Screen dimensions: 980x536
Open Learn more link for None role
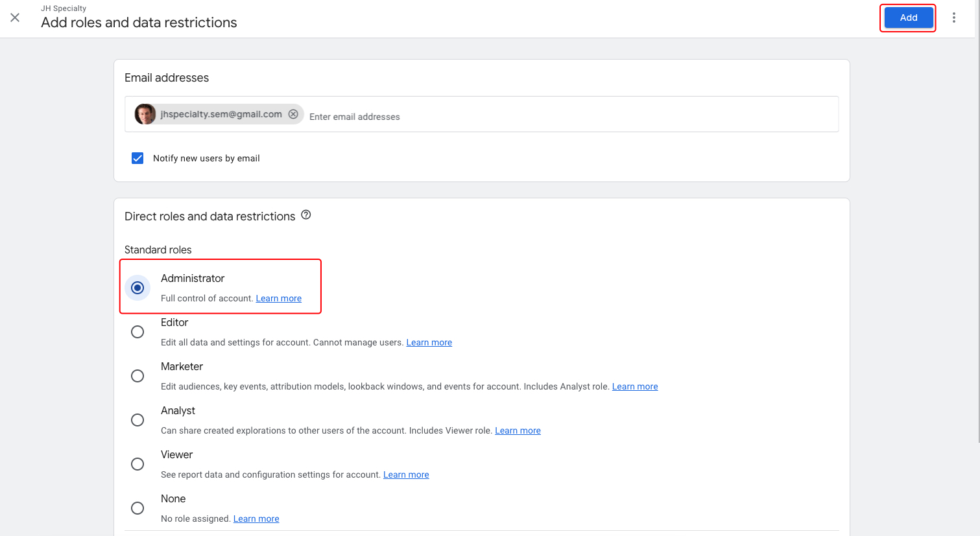(256, 519)
